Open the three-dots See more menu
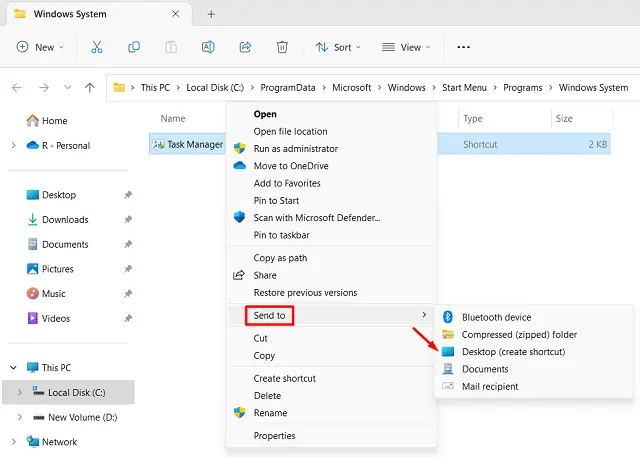This screenshot has height=457, width=640. point(463,47)
